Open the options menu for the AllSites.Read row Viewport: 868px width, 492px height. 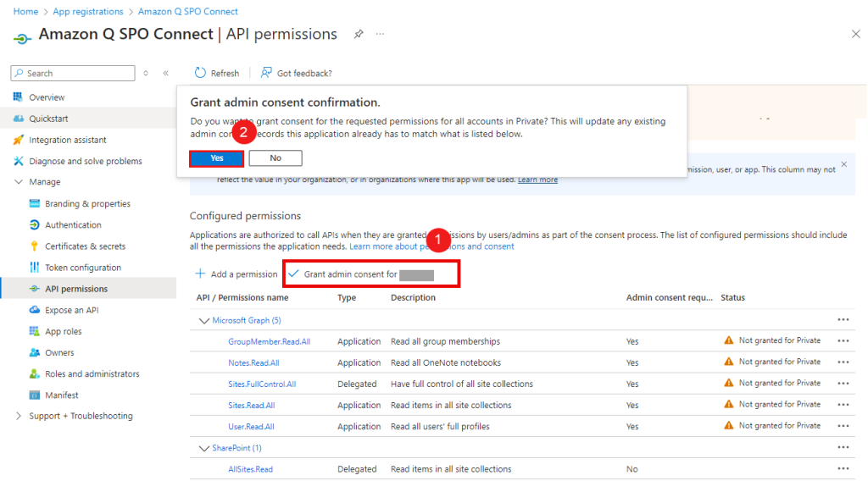843,469
